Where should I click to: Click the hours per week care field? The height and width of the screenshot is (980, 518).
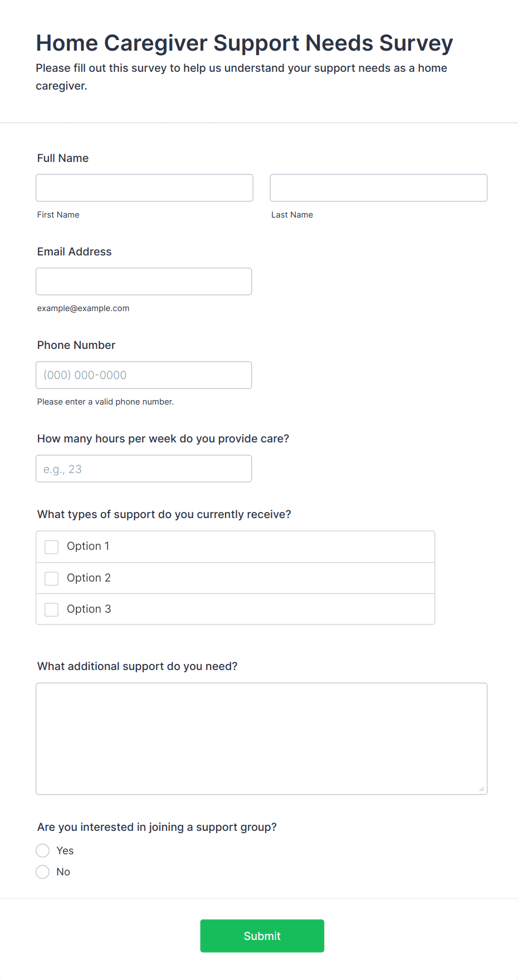pos(144,469)
